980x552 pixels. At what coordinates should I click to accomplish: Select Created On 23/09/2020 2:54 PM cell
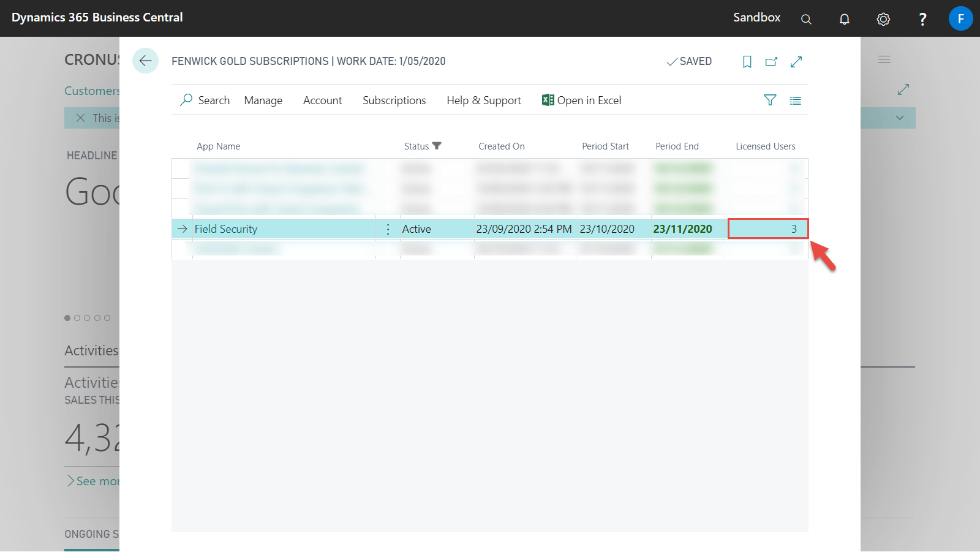(524, 229)
